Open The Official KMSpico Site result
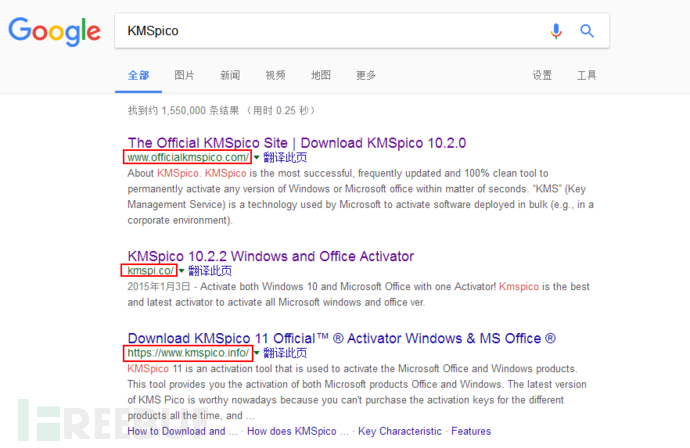The width and height of the screenshot is (690, 448). click(x=297, y=143)
